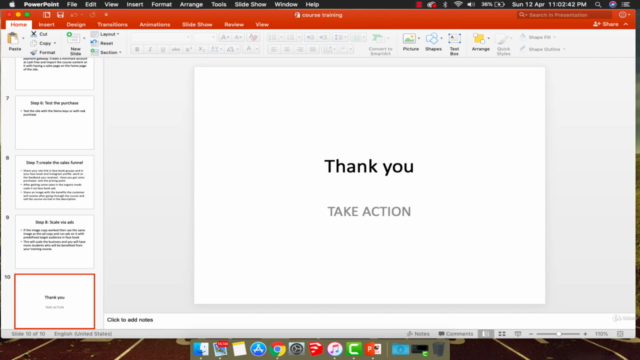This screenshot has width=640, height=360.
Task: Open Finder from the Dock
Action: click(x=200, y=349)
